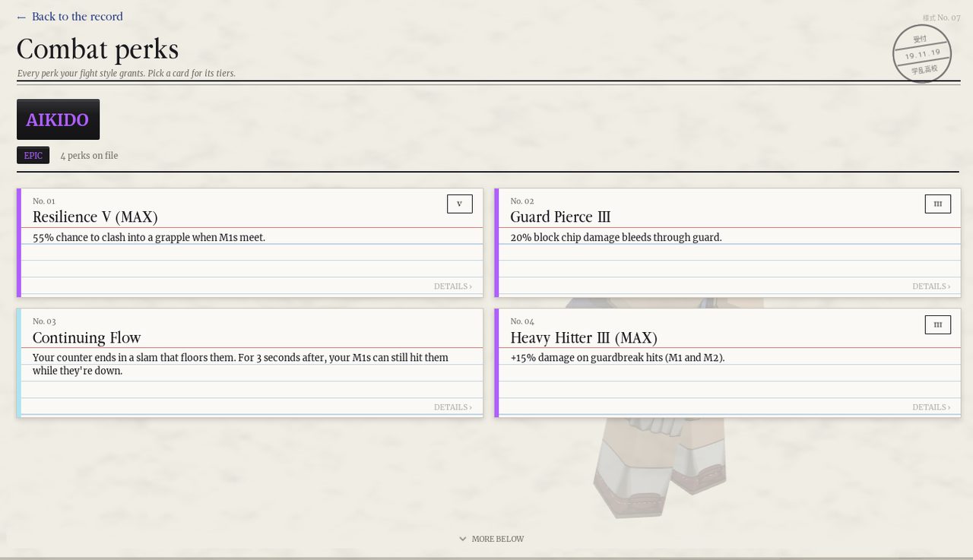Image resolution: width=973 pixels, height=560 pixels.
Task: Expand DETAILS for the Guard Pierce III card
Action: [x=931, y=286]
